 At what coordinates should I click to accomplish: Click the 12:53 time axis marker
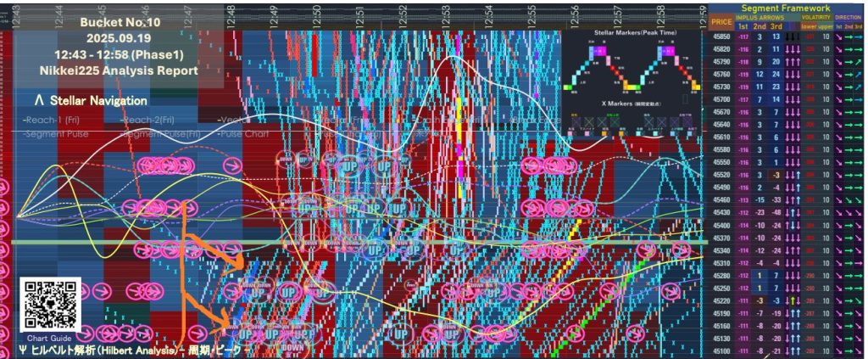click(445, 16)
